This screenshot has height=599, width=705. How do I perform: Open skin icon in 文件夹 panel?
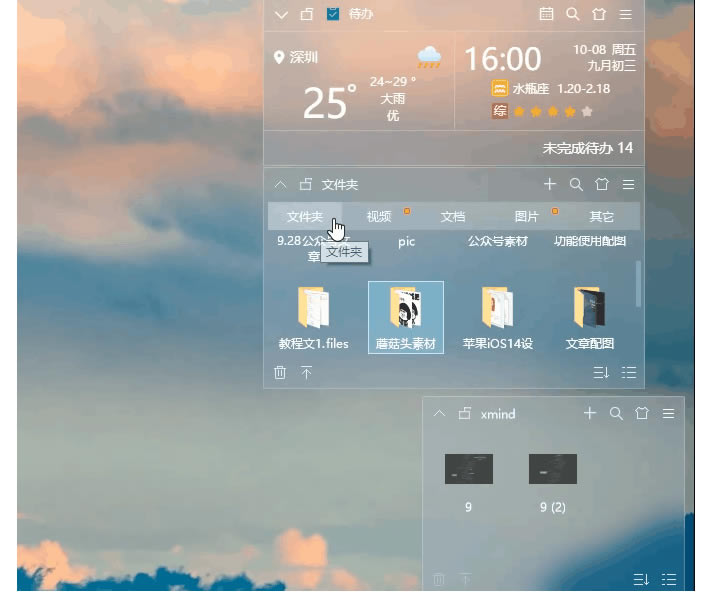click(602, 184)
